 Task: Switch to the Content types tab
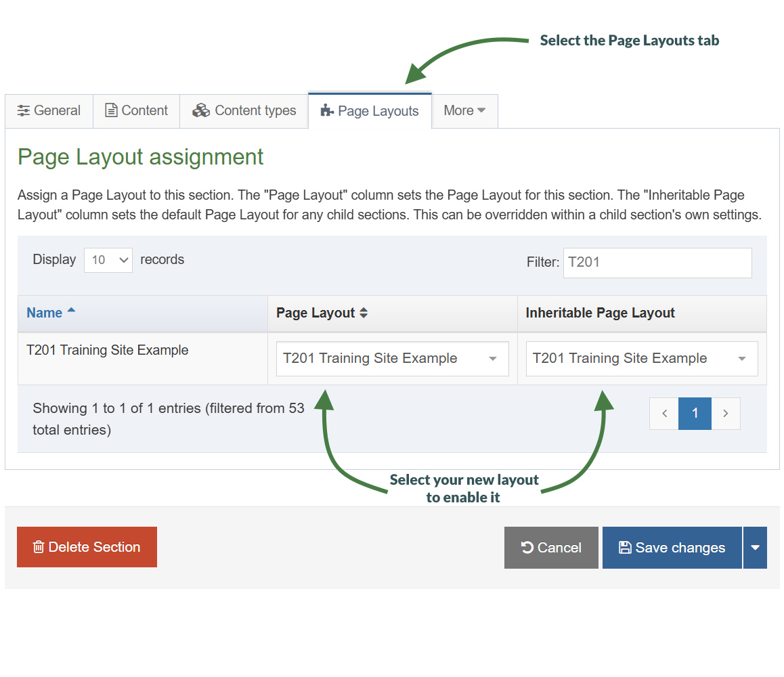(x=244, y=110)
